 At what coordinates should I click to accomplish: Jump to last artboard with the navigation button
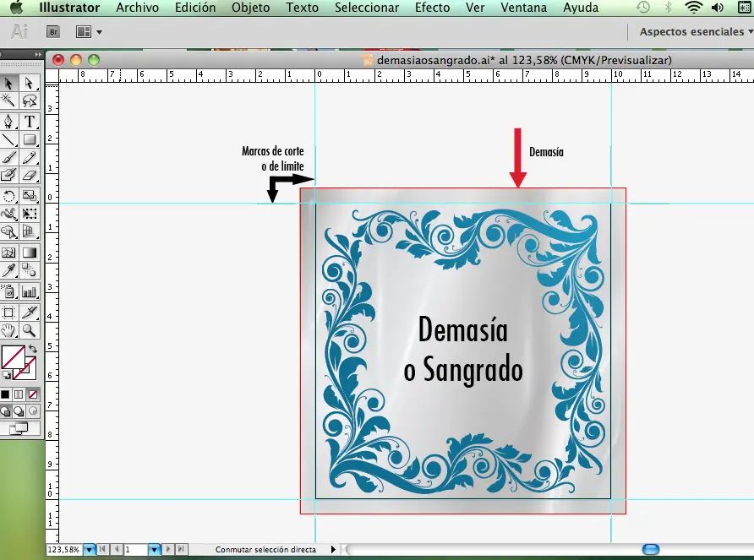180,549
